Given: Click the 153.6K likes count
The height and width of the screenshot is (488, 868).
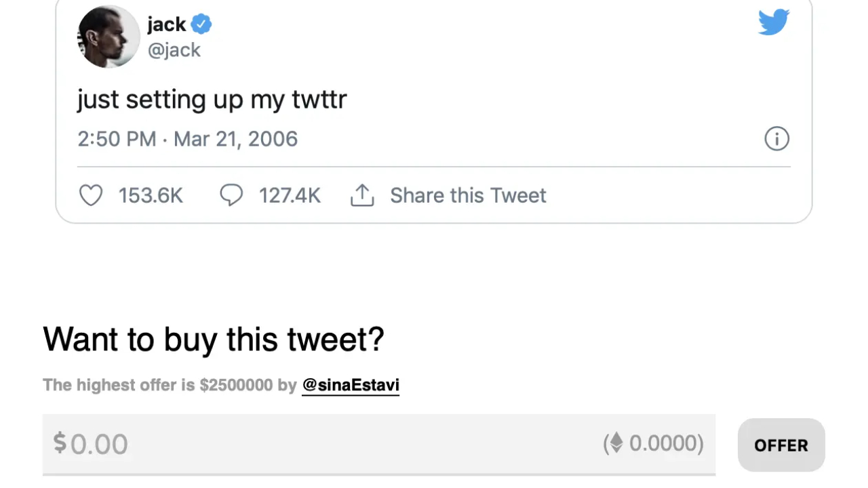Looking at the screenshot, I should click(x=151, y=195).
